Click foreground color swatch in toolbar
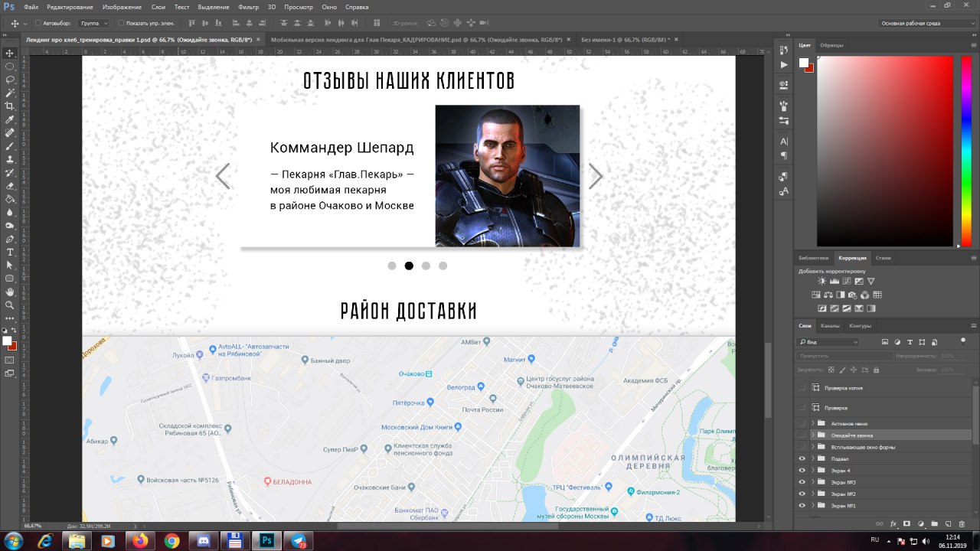Viewport: 980px width, 551px height. point(7,341)
